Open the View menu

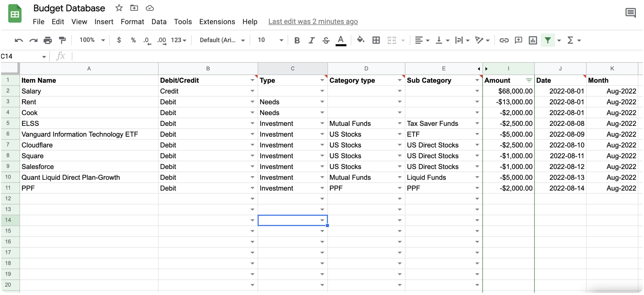click(79, 22)
